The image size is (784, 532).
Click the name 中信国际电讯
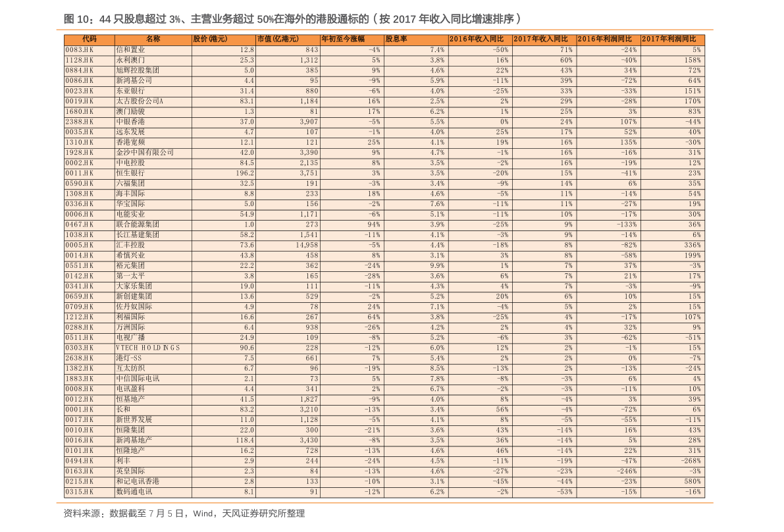[138, 379]
